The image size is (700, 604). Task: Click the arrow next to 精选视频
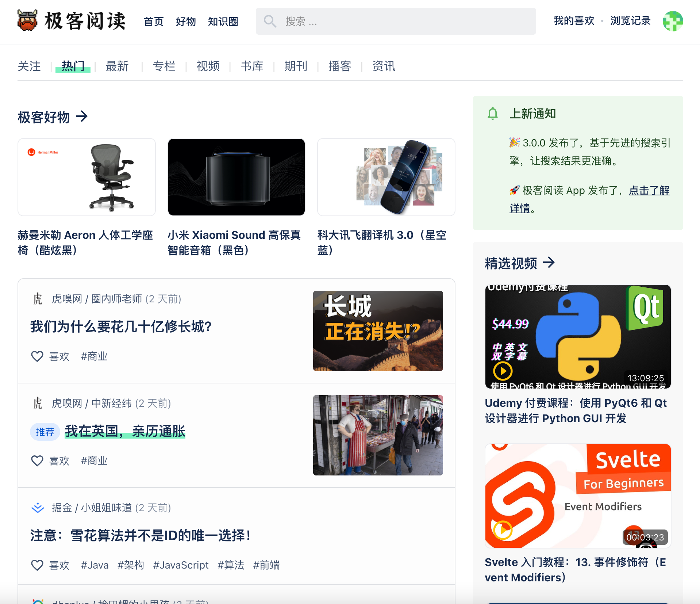[549, 263]
